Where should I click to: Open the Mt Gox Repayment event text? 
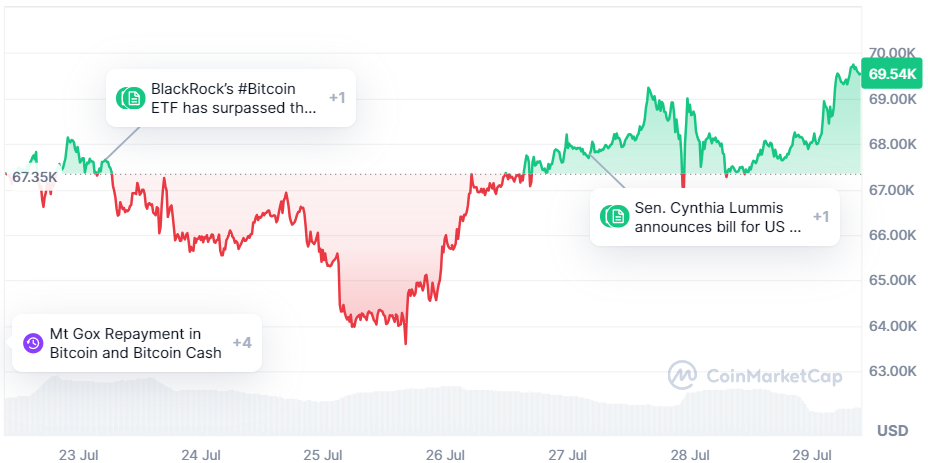point(136,343)
